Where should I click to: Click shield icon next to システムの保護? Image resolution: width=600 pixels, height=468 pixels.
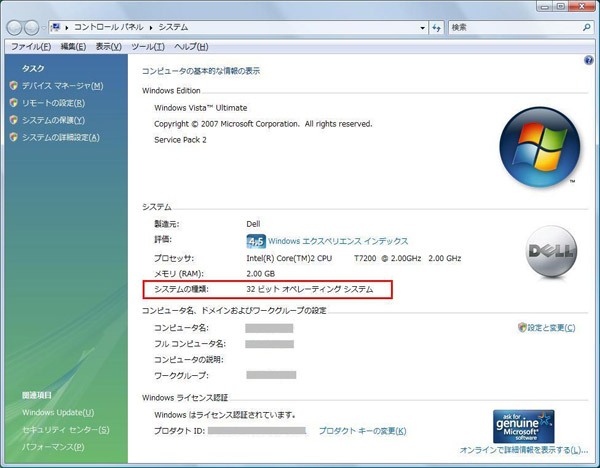tap(14, 120)
